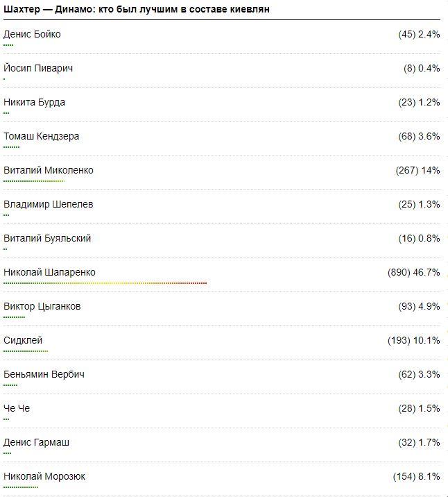This screenshot has height=497, width=448.
Task: Select the name Николай Морозюк
Action: (x=44, y=476)
